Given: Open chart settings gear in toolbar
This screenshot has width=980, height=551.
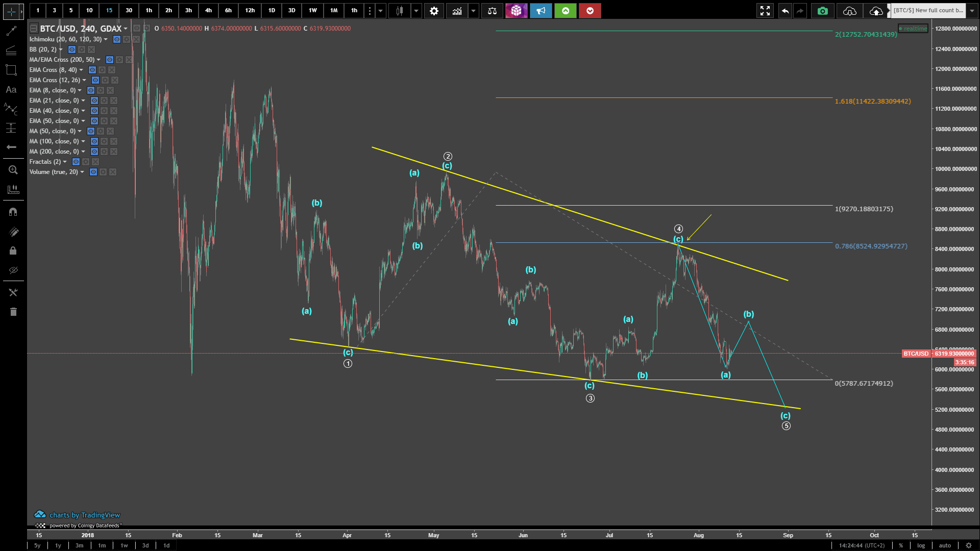Looking at the screenshot, I should (434, 11).
